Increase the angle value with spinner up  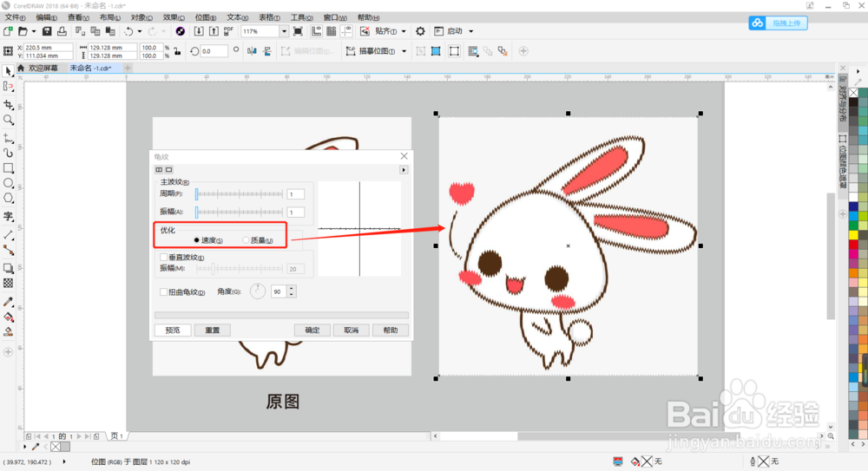click(x=291, y=288)
